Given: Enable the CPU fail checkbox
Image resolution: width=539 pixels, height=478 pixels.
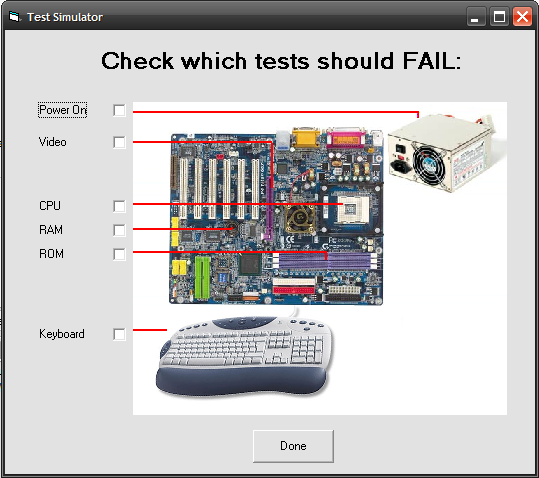Looking at the screenshot, I should [x=119, y=206].
